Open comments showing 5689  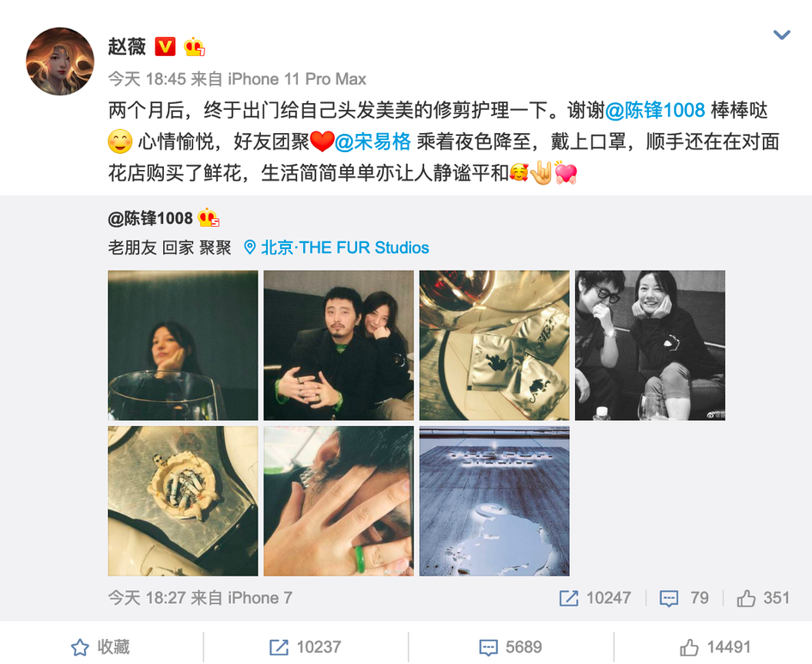(510, 647)
